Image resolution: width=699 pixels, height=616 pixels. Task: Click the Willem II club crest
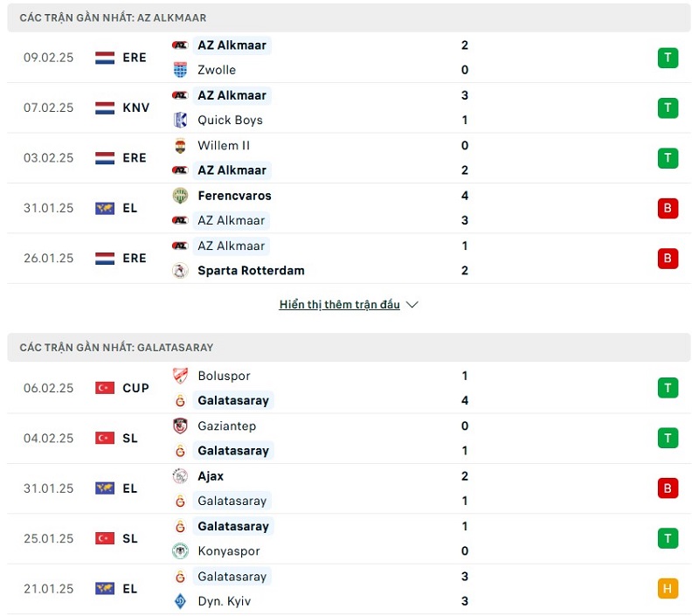(180, 146)
